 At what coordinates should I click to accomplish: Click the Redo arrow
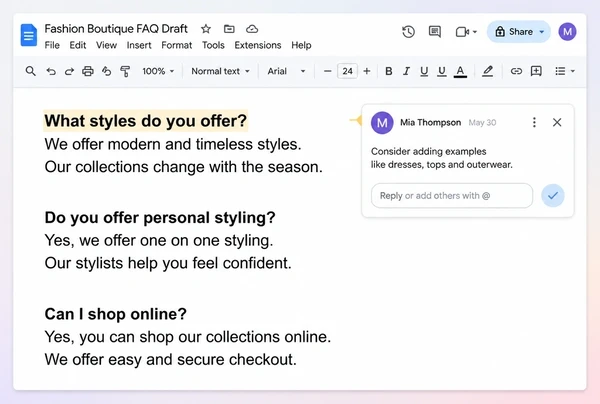click(69, 71)
